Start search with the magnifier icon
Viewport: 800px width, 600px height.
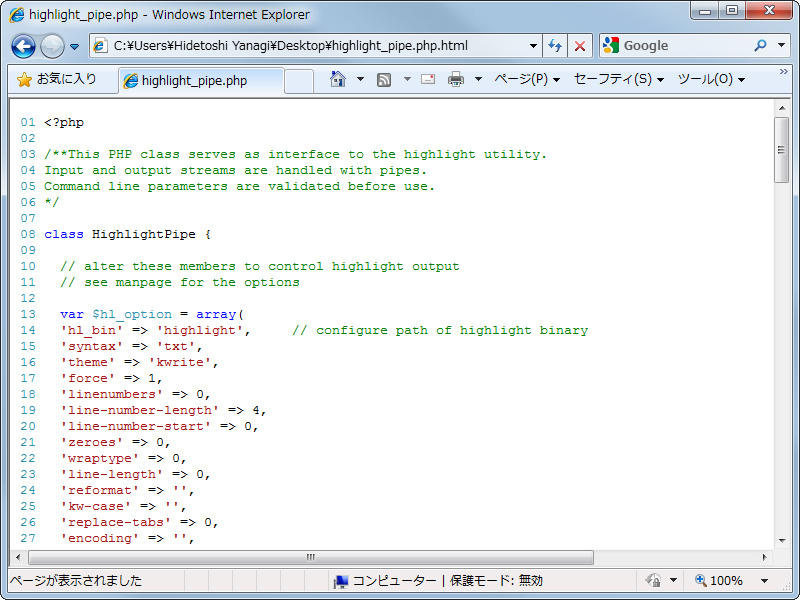point(760,45)
